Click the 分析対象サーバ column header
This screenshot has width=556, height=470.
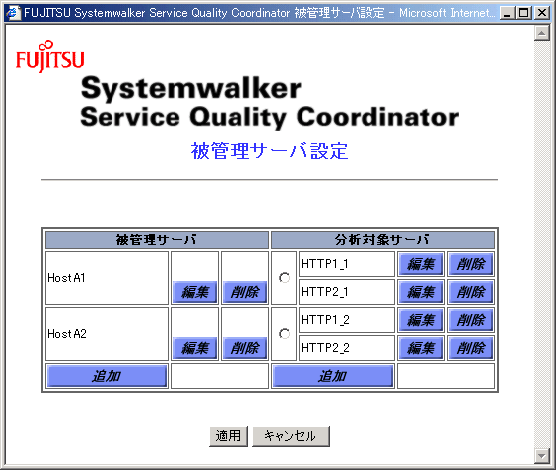[x=383, y=240]
